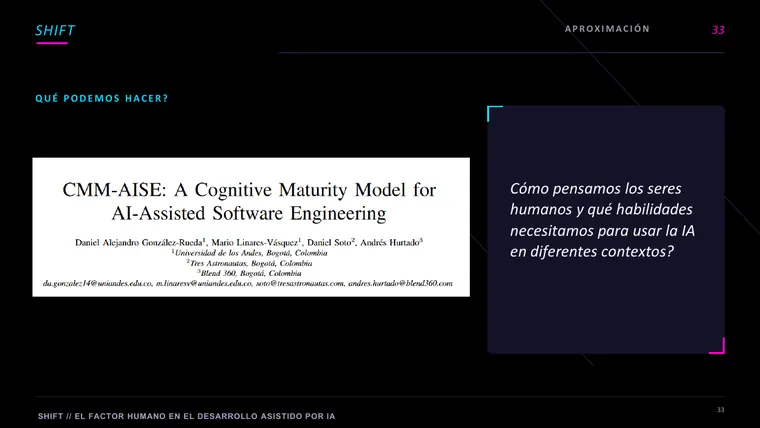Click the SHIFT logo text at top left

click(x=55, y=31)
